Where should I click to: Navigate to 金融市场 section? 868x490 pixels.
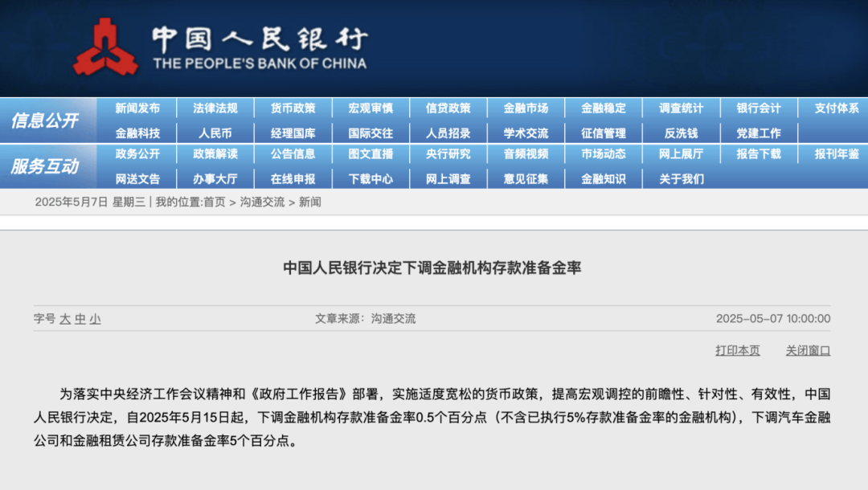[526, 109]
